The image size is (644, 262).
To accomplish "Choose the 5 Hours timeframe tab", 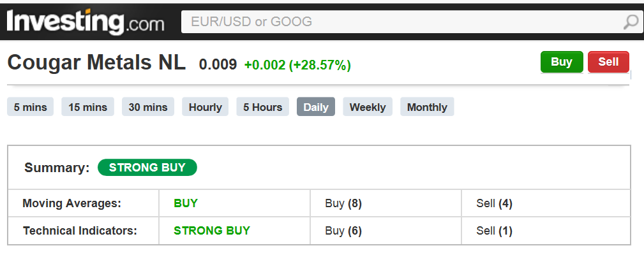I will point(263,107).
